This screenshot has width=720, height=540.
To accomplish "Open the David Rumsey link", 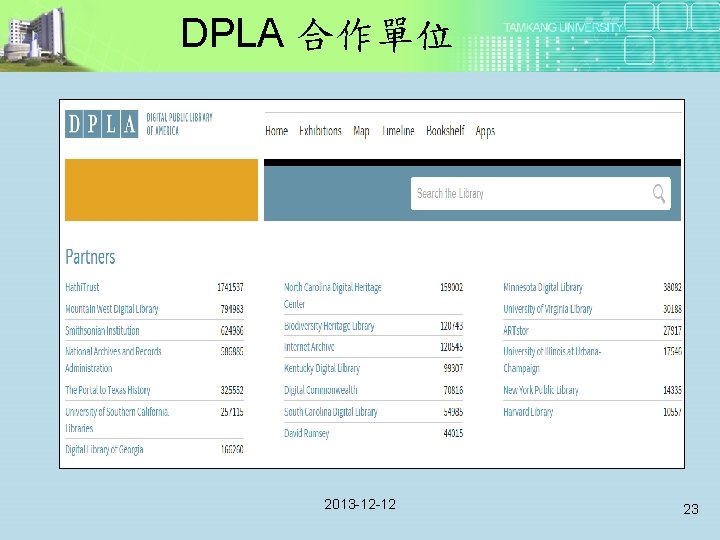I will (306, 433).
